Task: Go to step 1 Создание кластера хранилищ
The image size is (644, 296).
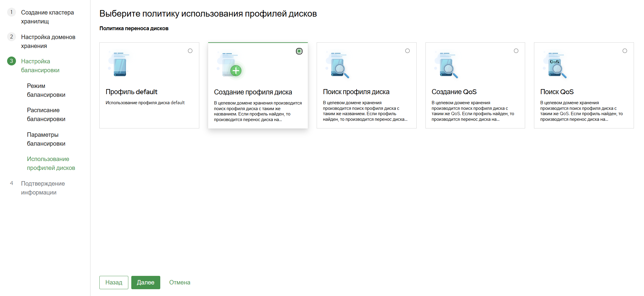Action: coord(47,17)
